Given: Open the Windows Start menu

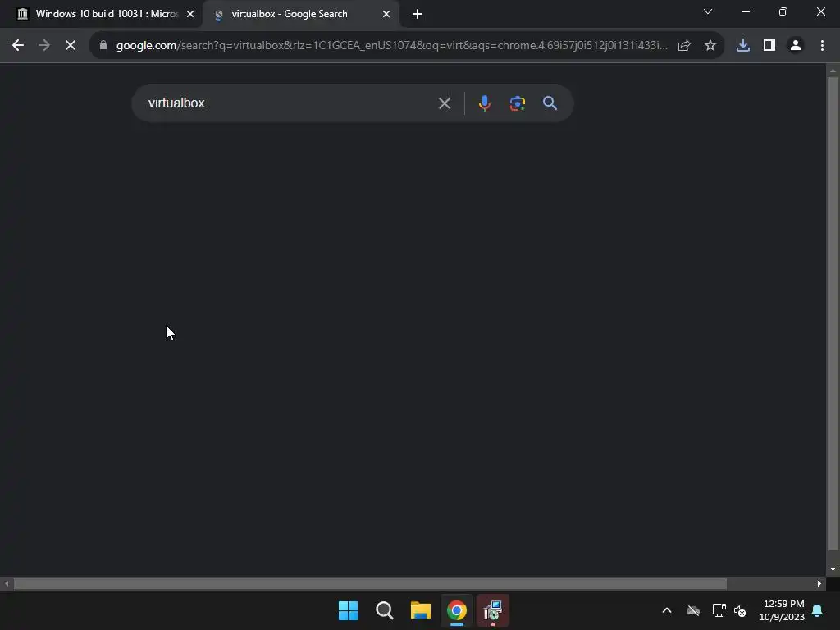Looking at the screenshot, I should [x=348, y=610].
